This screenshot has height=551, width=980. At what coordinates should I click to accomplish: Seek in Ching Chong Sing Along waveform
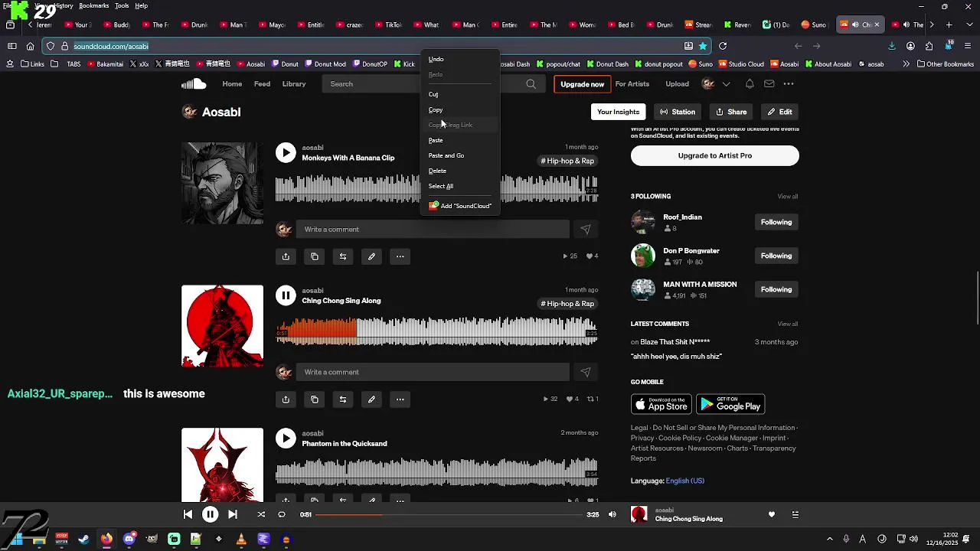436,331
